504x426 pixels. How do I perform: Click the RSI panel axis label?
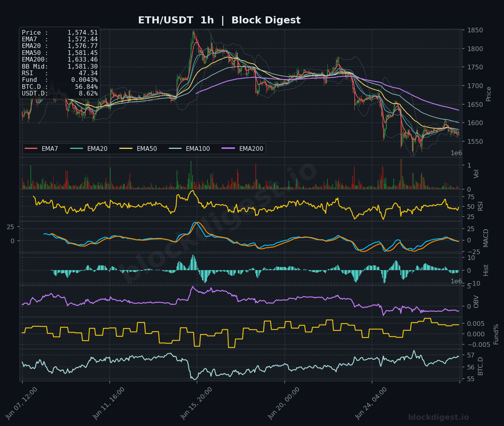pos(480,206)
